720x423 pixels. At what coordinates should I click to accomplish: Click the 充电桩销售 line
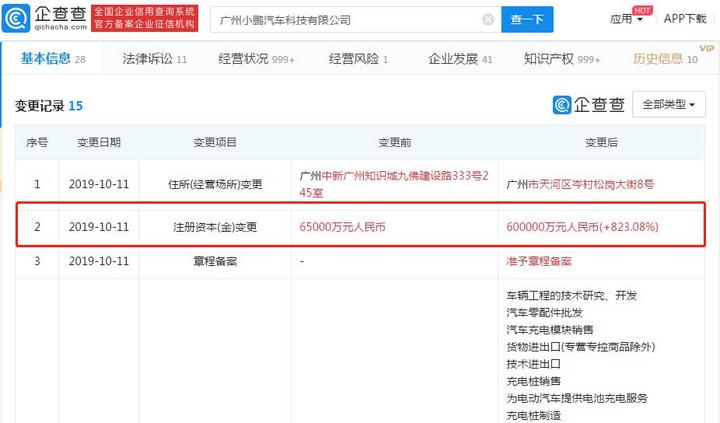533,381
